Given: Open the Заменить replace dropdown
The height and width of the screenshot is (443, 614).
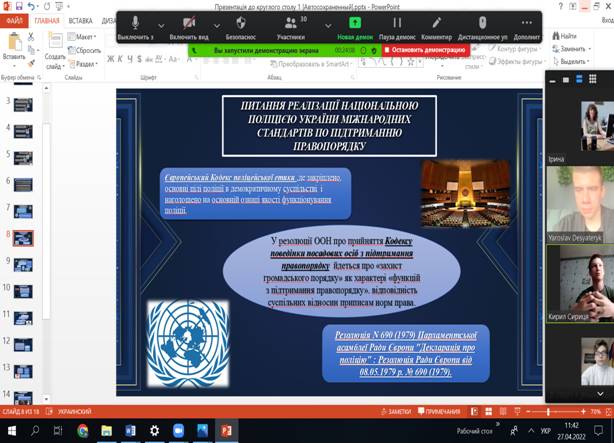Looking at the screenshot, I should point(571,49).
